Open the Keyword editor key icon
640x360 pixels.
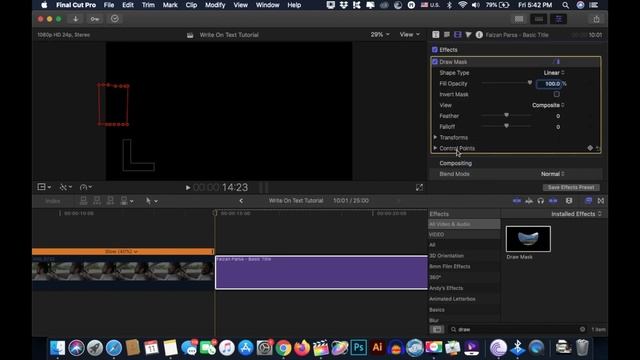coord(95,19)
